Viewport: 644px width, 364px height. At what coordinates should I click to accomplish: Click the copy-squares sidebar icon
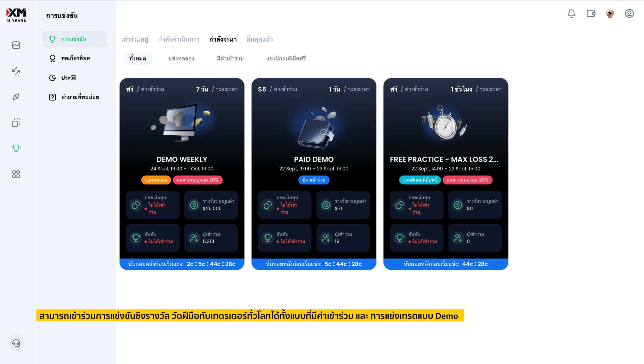click(x=16, y=122)
